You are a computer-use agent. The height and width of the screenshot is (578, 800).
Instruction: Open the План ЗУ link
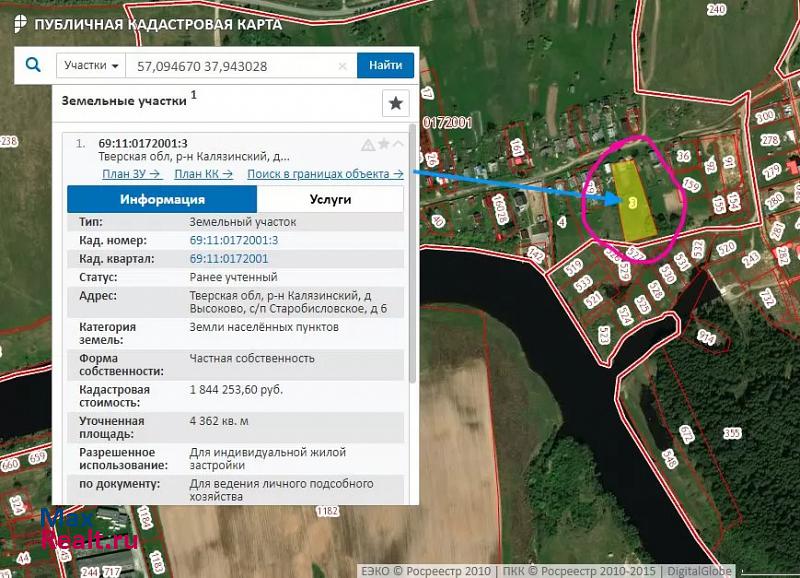point(131,174)
